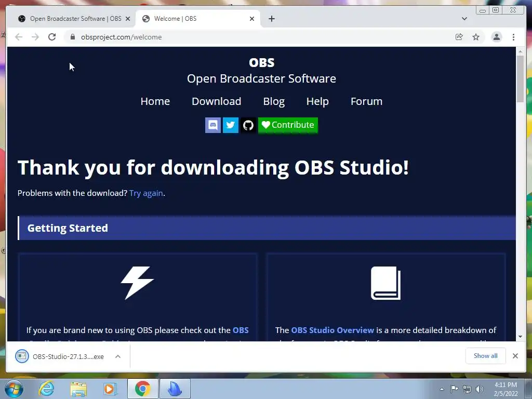This screenshot has width=532, height=399.
Task: Open a new tab with plus button
Action: click(272, 19)
